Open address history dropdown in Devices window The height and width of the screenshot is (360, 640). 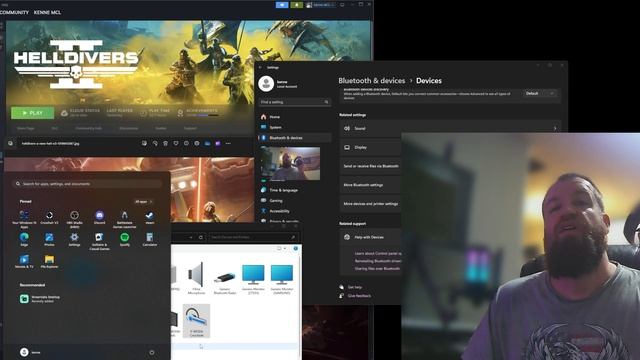point(191,237)
